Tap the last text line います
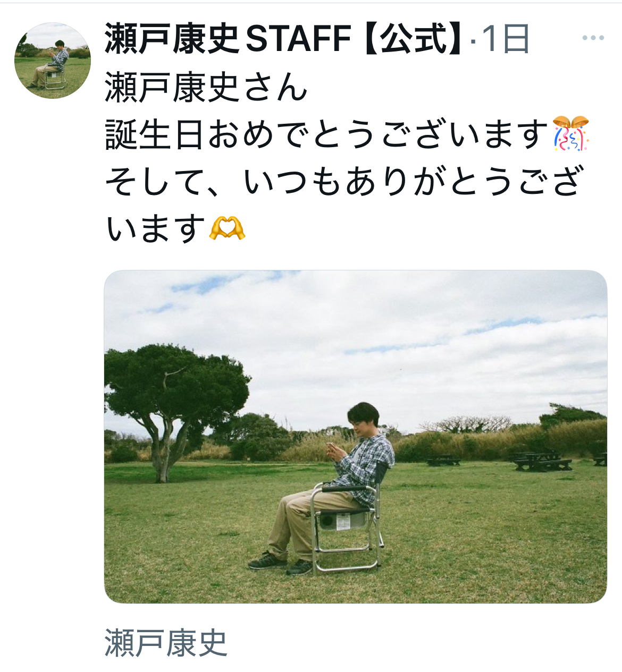The width and height of the screenshot is (622, 672). pos(155,228)
